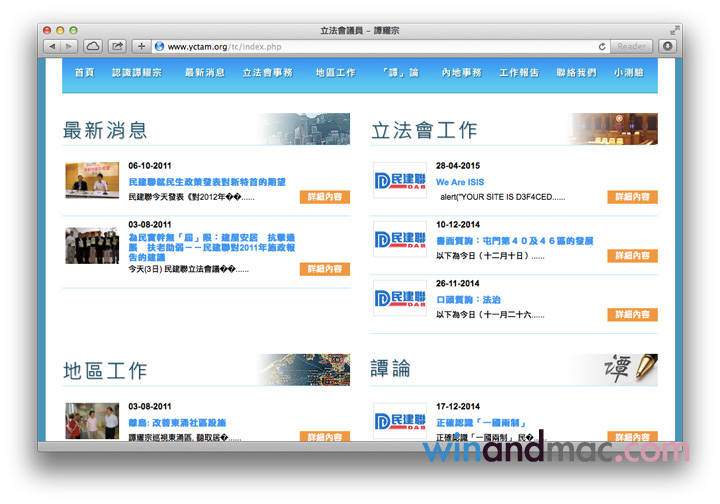This screenshot has width=720, height=504.
Task: Click the DAB logo beside We Are ISIS
Action: pyautogui.click(x=400, y=180)
